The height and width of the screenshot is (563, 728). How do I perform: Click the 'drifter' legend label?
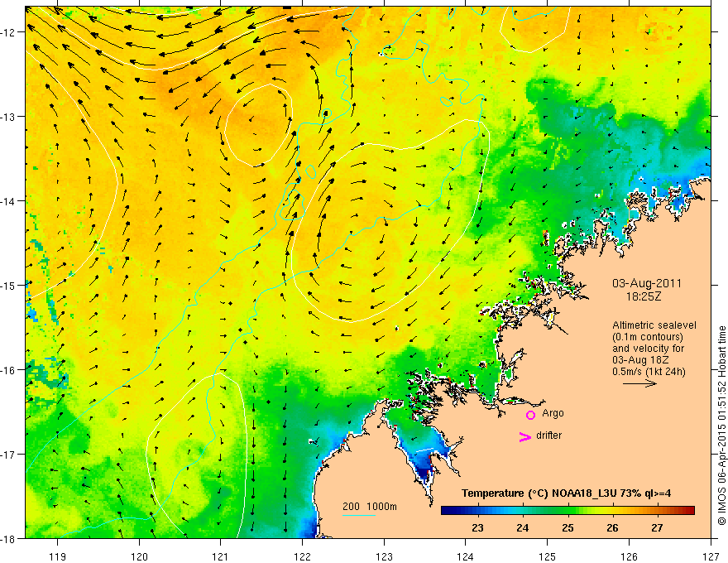(x=548, y=435)
